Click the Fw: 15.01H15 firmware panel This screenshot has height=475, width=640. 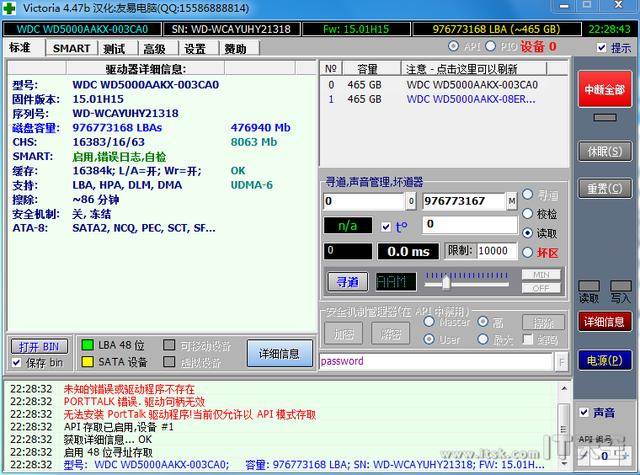click(356, 29)
